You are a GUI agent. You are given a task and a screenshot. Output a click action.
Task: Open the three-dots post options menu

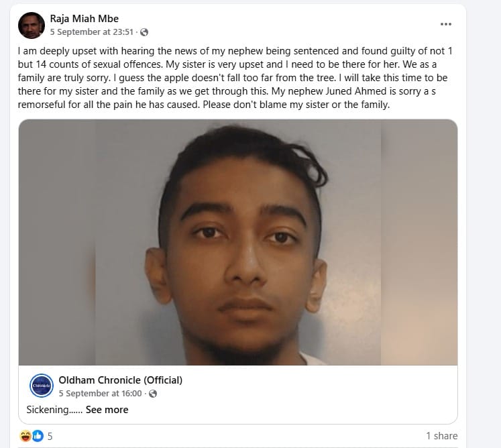click(446, 24)
